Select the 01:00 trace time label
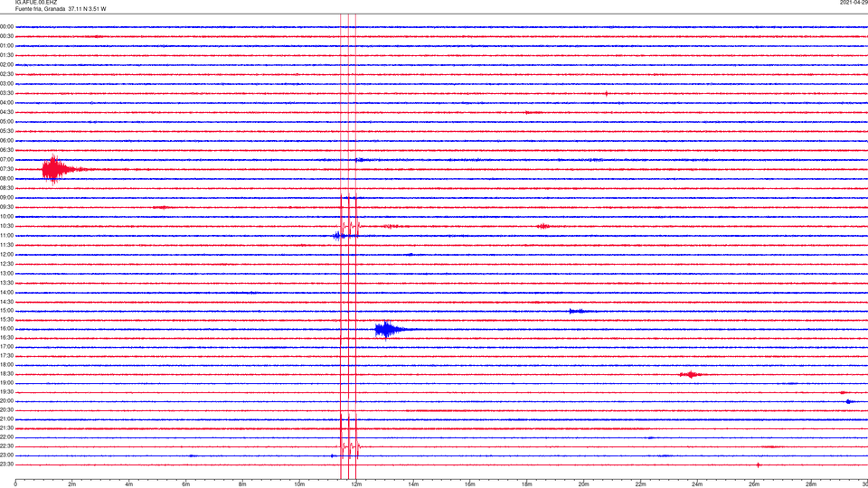 click(6, 46)
